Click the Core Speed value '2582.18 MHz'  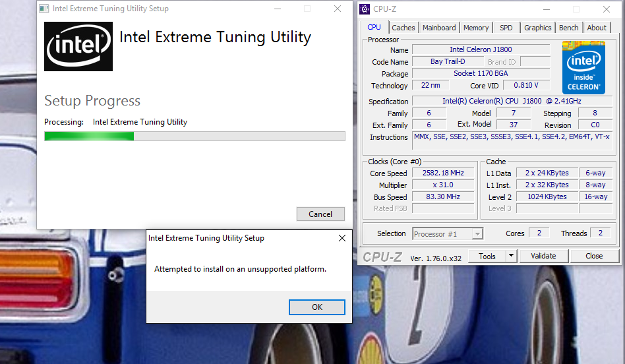pos(443,173)
